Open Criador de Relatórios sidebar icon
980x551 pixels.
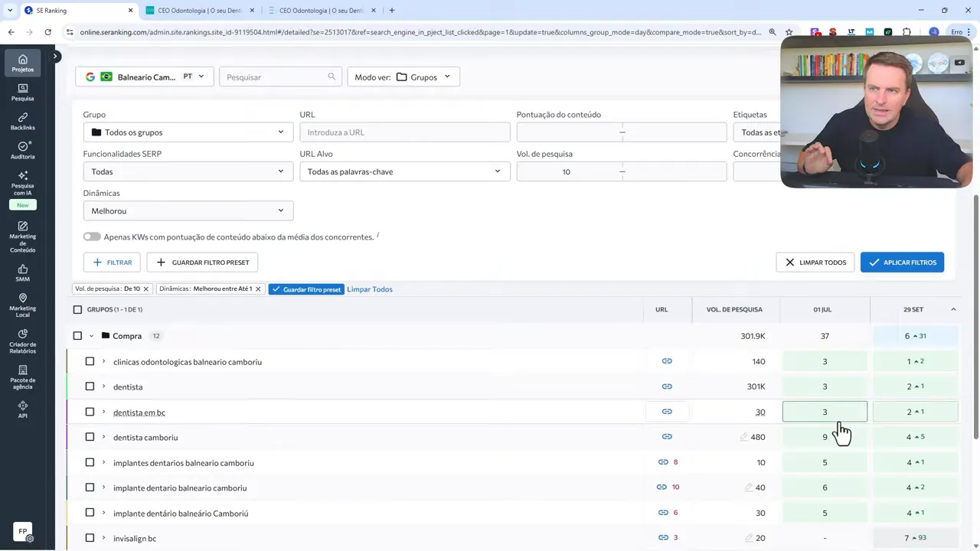click(x=22, y=341)
